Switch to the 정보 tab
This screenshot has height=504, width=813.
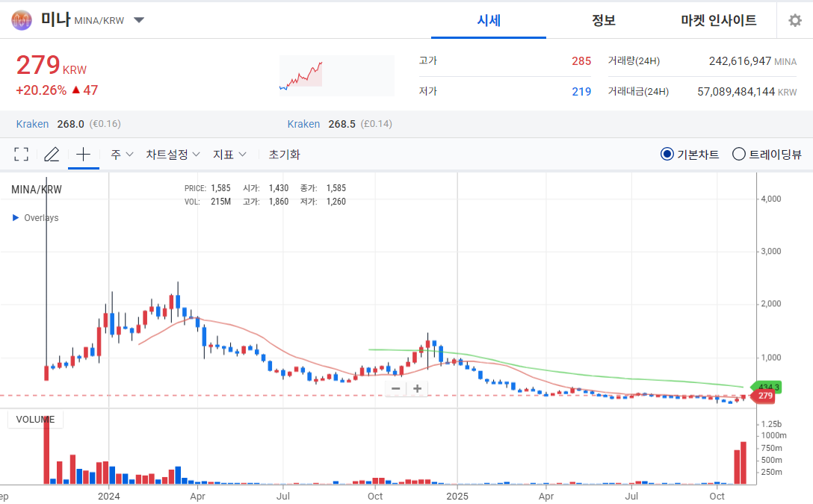click(603, 20)
